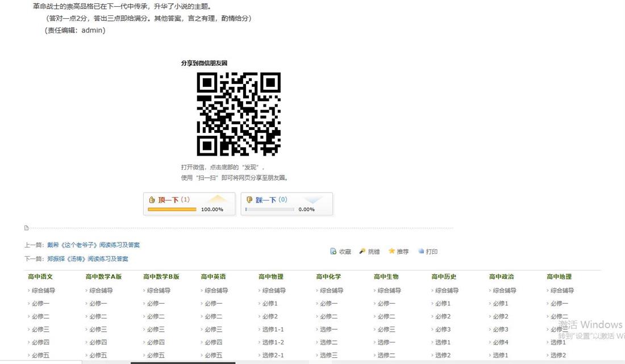Open the 高中数学B版 column heading
This screenshot has height=364, width=625.
(x=161, y=277)
